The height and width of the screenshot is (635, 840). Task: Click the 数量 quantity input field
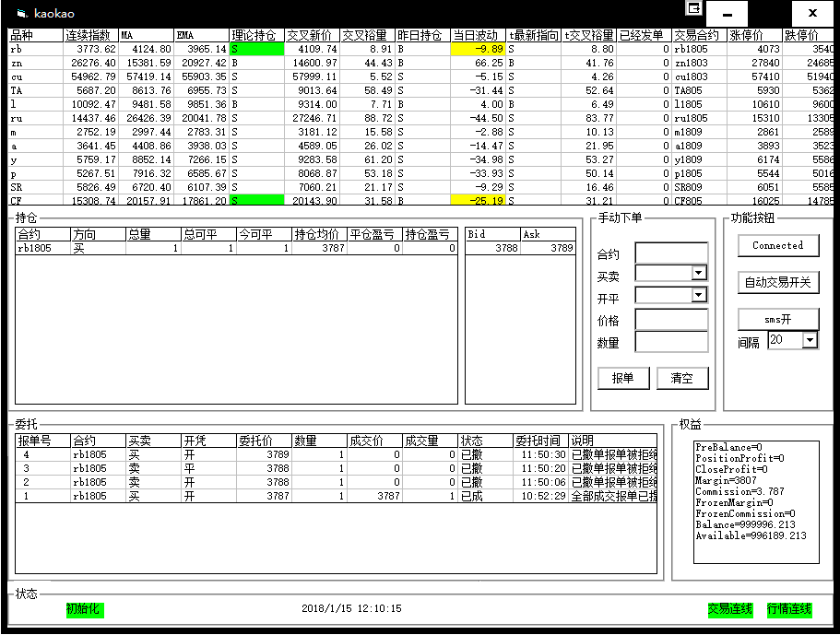[671, 342]
